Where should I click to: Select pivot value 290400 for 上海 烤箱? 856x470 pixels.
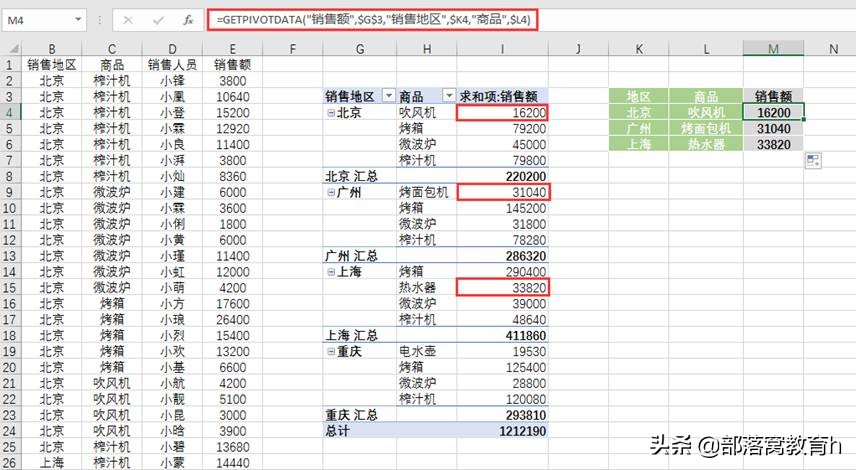(x=502, y=272)
